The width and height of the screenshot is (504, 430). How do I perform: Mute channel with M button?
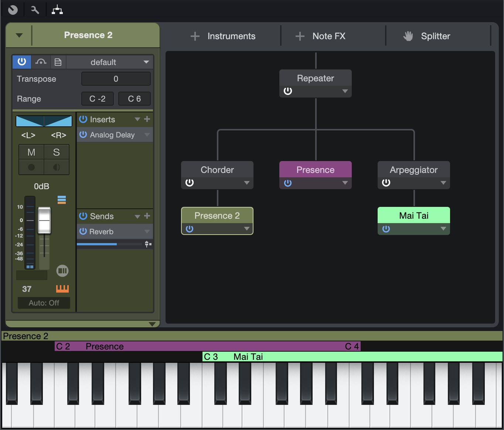click(31, 152)
